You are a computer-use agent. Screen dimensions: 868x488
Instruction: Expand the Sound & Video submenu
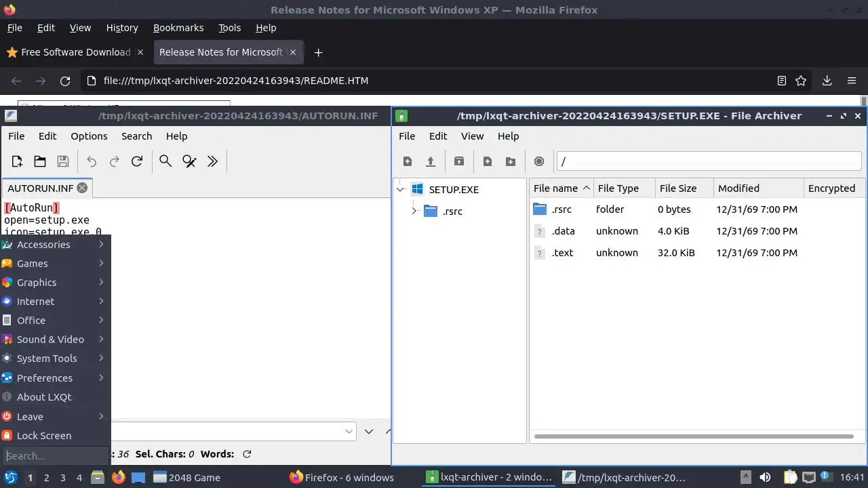pos(56,340)
